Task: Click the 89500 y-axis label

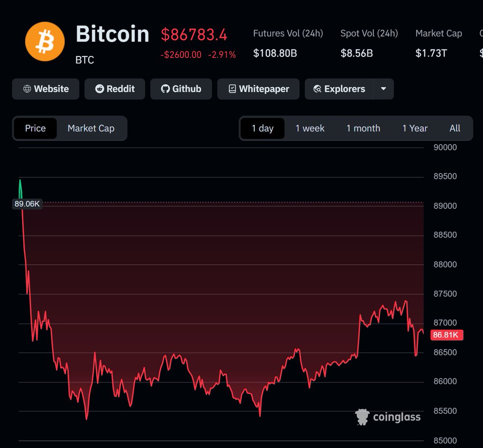Action: pyautogui.click(x=445, y=177)
